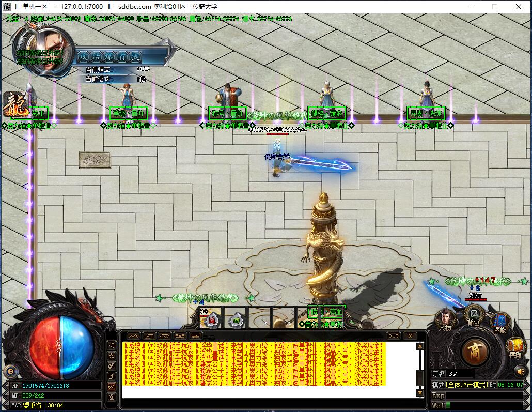This screenshot has height=412, width=532.
Task: Click the third chat toolbar icon
Action: click(165, 336)
